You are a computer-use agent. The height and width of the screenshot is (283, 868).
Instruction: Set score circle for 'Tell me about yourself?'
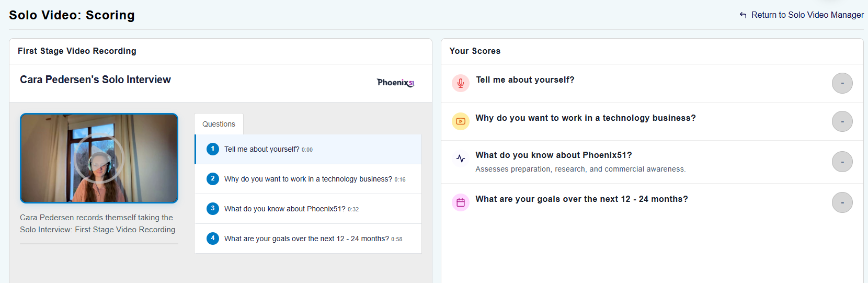842,83
